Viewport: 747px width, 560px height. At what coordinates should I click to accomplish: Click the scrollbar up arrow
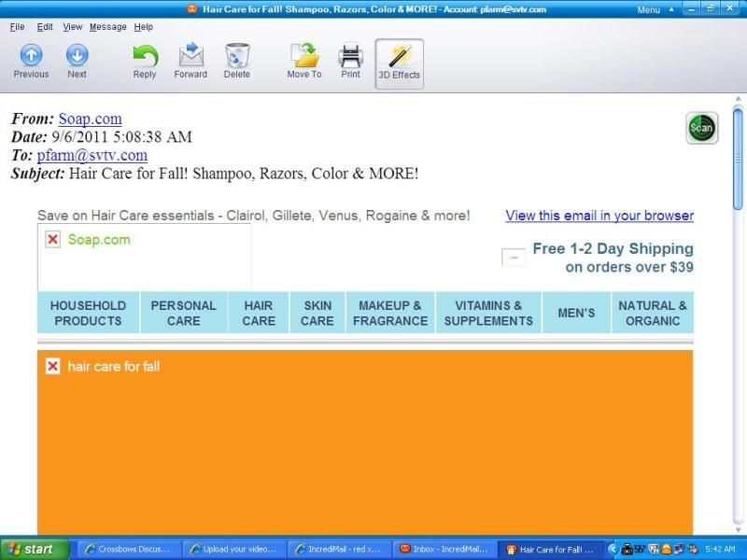pyautogui.click(x=738, y=99)
